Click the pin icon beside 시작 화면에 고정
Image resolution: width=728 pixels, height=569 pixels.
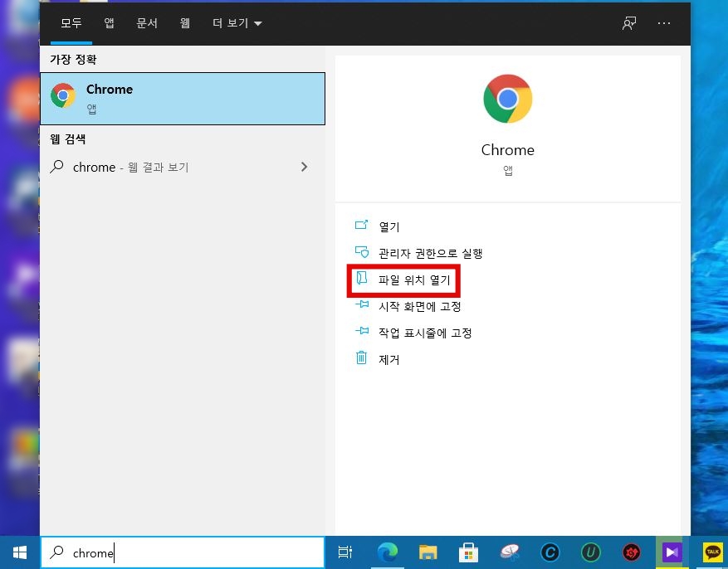pos(362,304)
